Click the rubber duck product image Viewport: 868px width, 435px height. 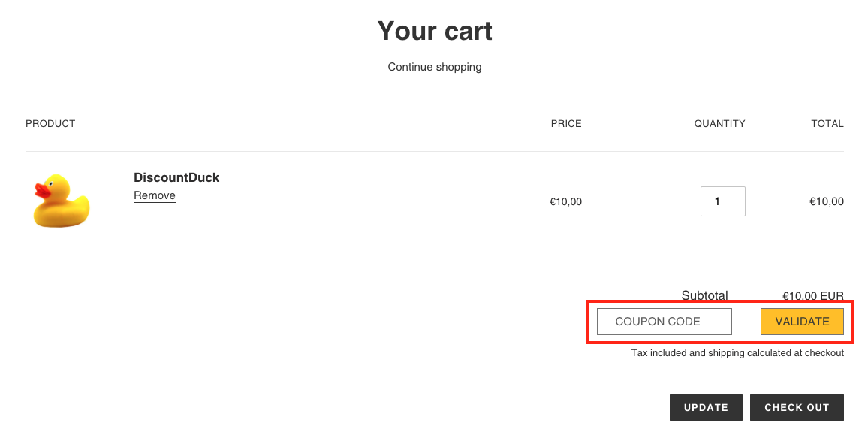(62, 201)
